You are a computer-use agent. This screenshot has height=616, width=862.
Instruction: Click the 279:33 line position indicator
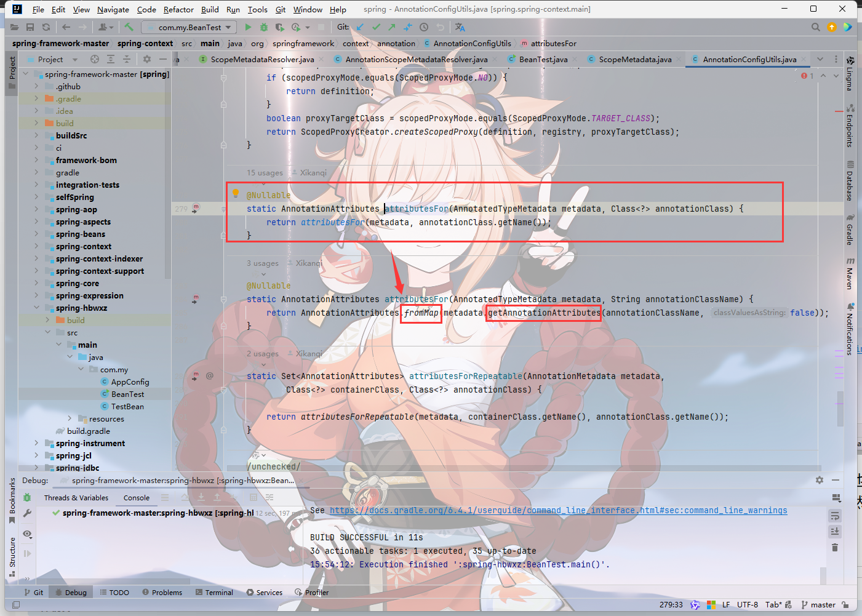(x=671, y=605)
